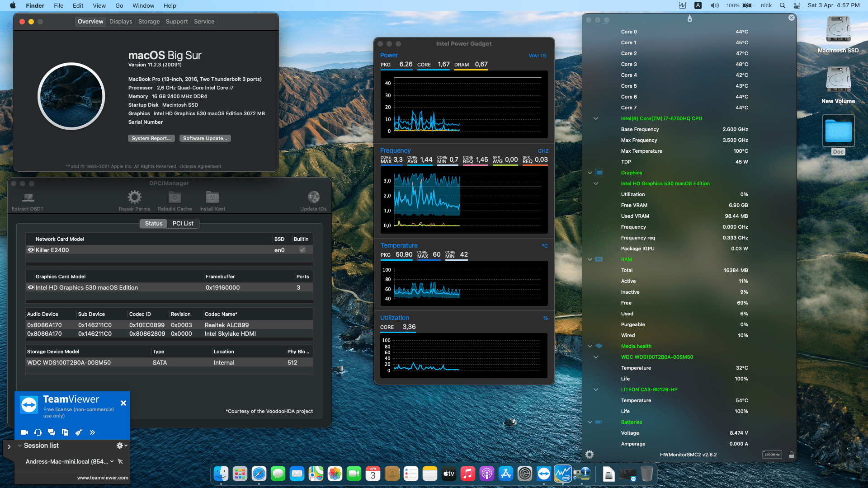
Task: Click Update IDs globe icon in DPCIManager
Action: tap(313, 197)
